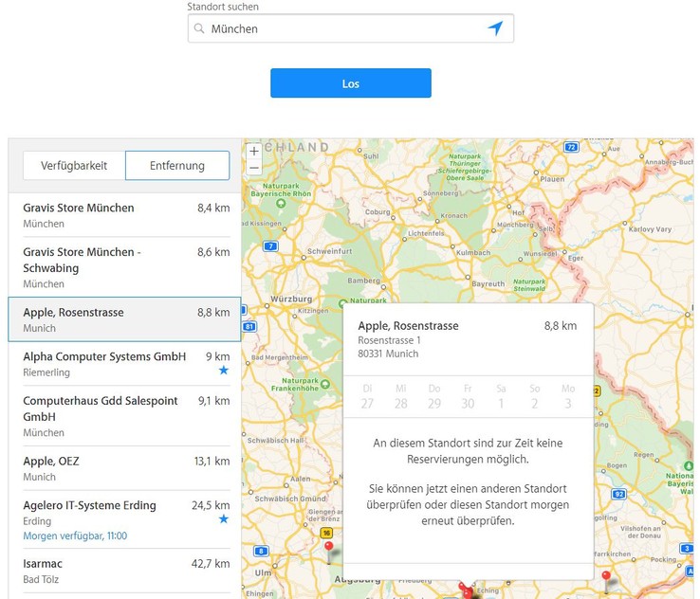Click the A81 highway shield on map
Image resolution: width=700 pixels, height=599 pixels.
tap(249, 326)
